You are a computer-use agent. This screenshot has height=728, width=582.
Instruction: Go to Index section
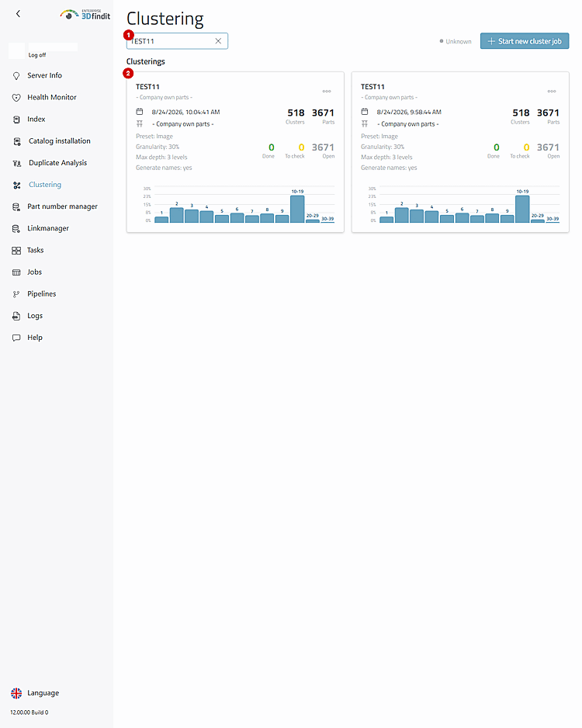(36, 119)
